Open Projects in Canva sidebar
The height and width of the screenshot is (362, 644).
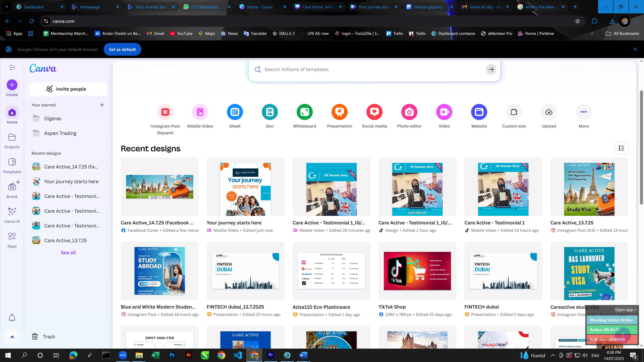(x=12, y=141)
